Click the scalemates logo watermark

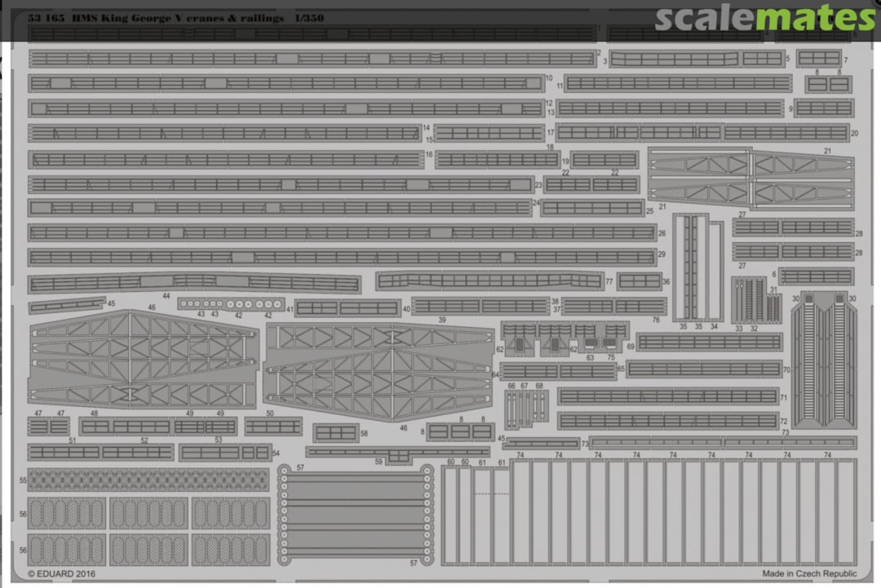(x=764, y=18)
